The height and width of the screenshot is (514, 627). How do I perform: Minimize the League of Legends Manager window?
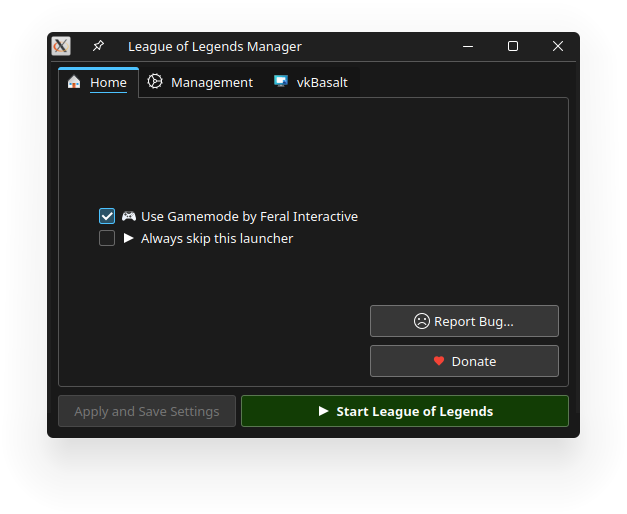(468, 46)
